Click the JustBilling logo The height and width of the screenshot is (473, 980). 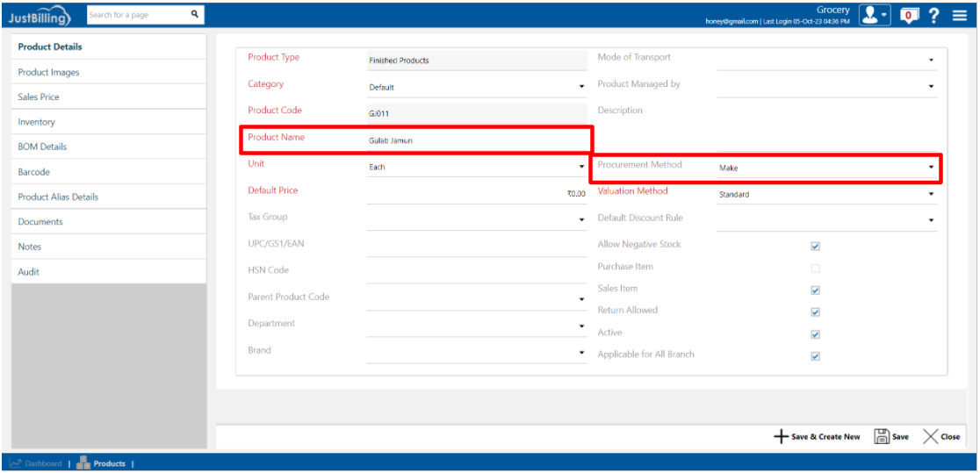[x=41, y=15]
